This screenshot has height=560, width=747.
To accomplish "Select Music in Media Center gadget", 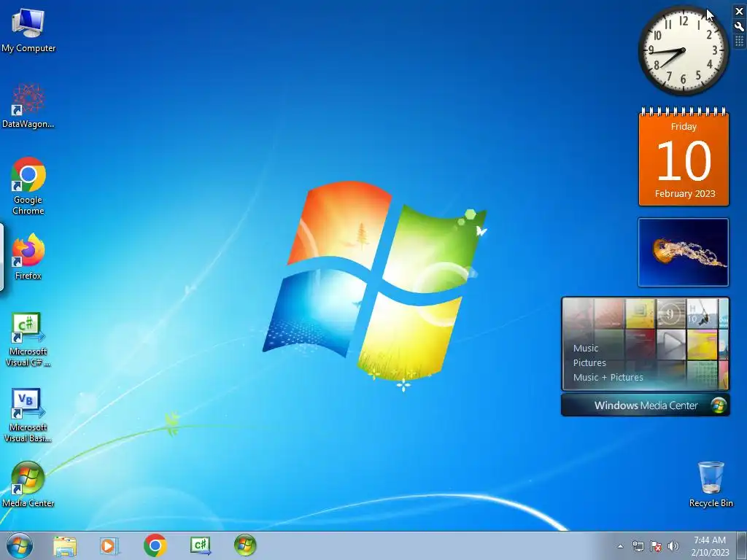I will pos(586,348).
